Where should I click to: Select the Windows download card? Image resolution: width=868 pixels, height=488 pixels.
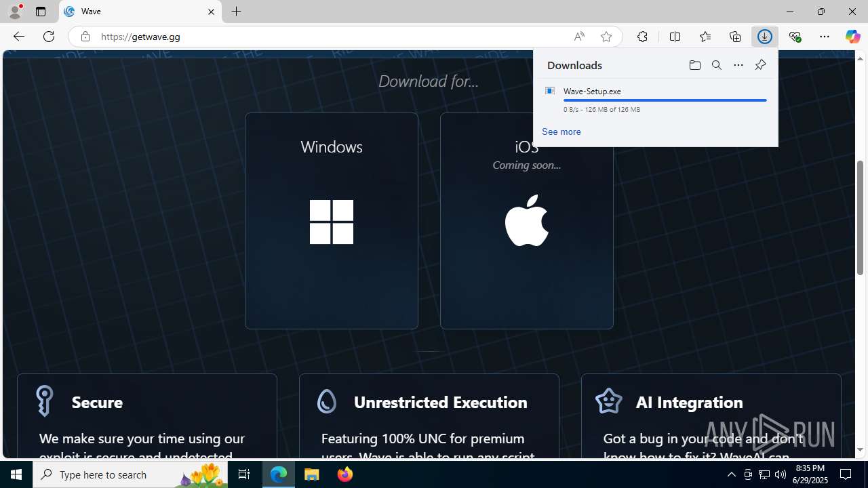coord(332,221)
